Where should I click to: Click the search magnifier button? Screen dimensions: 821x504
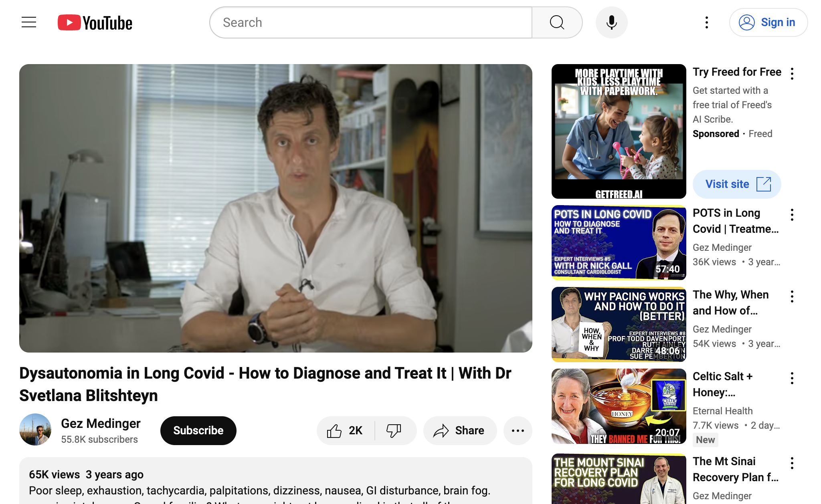pos(557,22)
